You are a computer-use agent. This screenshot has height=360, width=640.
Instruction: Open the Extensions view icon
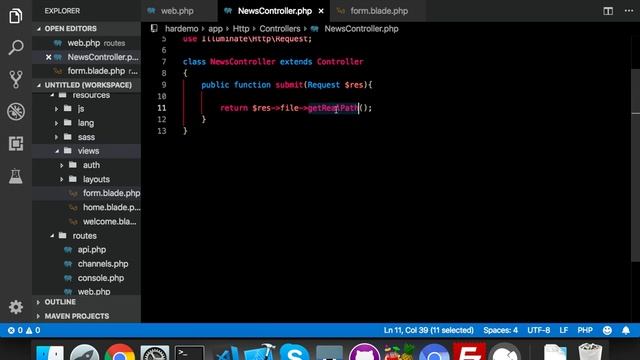(16, 144)
